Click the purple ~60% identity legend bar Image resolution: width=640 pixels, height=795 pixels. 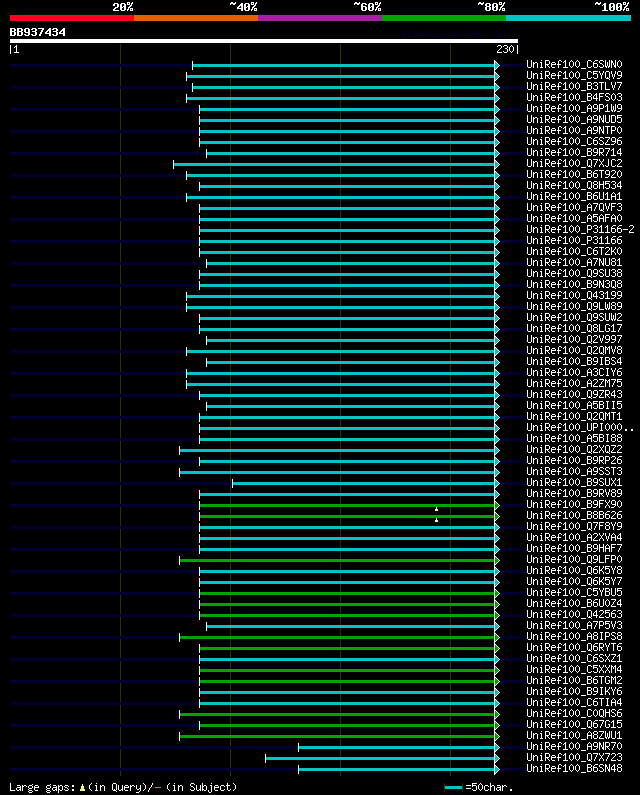320,18
